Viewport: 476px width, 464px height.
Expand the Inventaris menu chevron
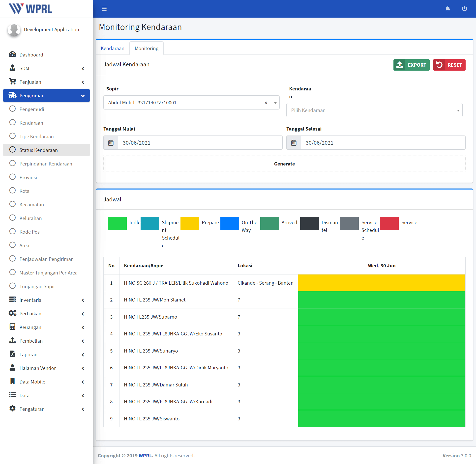coord(83,300)
